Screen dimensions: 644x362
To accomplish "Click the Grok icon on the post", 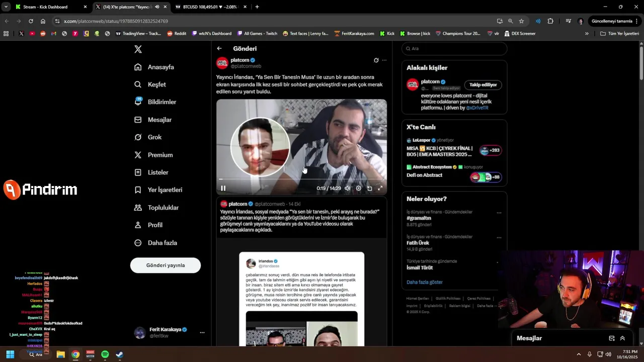I will pyautogui.click(x=376, y=60).
